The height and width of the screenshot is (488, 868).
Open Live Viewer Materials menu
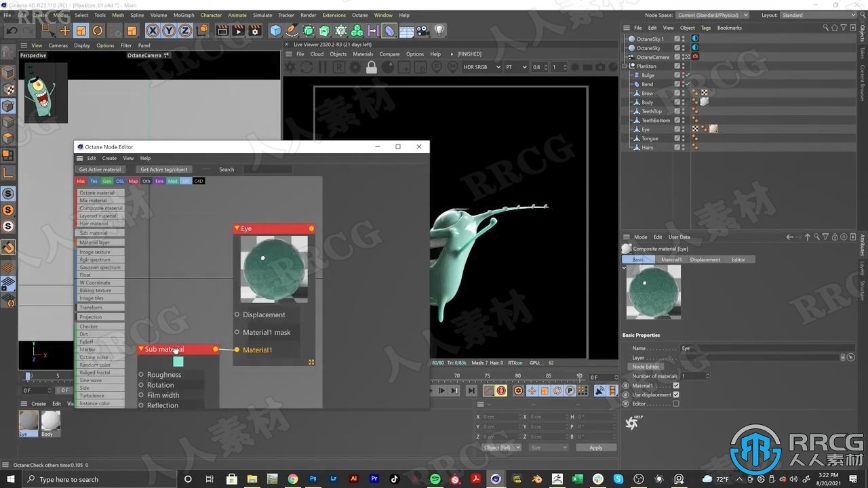click(363, 54)
